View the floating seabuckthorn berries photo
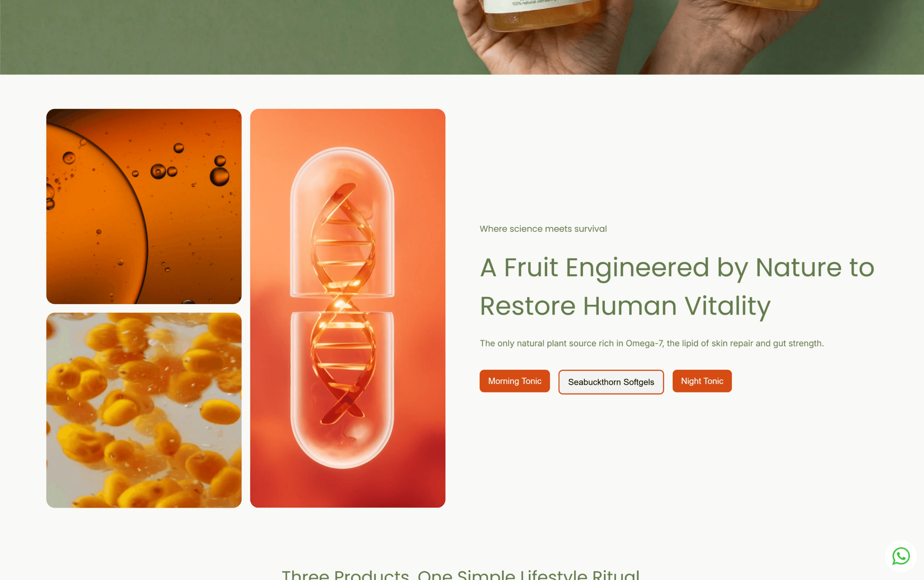 pos(144,410)
